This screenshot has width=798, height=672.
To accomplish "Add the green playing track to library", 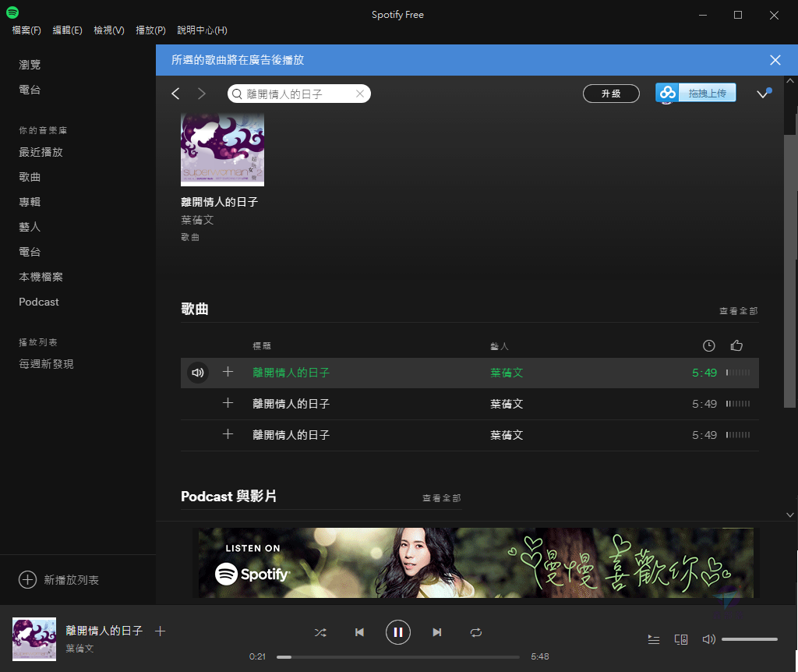I will pyautogui.click(x=228, y=372).
